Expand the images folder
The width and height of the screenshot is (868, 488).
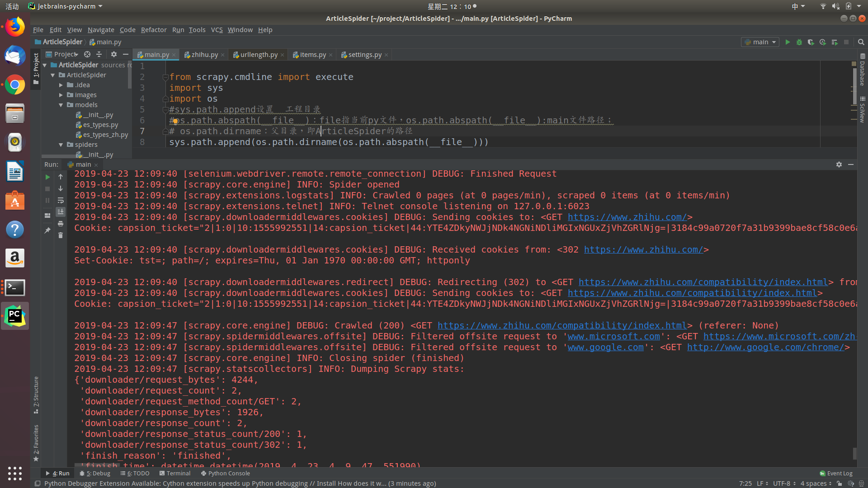pyautogui.click(x=61, y=95)
